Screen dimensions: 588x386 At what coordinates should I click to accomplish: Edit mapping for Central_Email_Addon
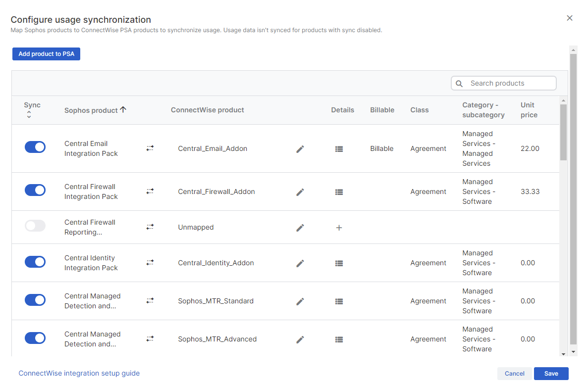300,149
